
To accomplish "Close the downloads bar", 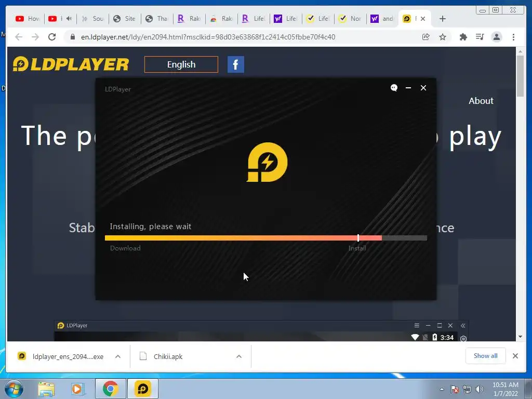I will (515, 355).
